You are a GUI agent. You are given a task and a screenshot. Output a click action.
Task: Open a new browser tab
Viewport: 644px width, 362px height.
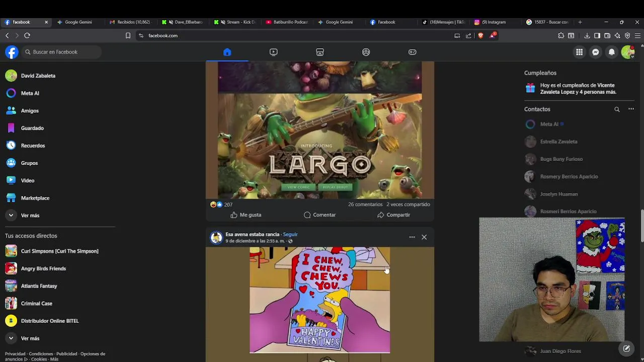click(580, 22)
